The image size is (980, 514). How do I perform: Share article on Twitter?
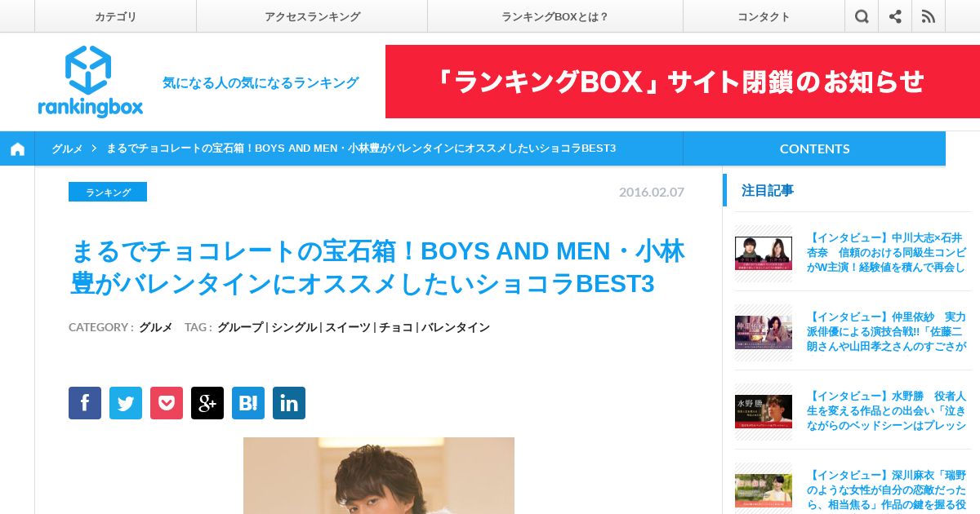[x=126, y=403]
